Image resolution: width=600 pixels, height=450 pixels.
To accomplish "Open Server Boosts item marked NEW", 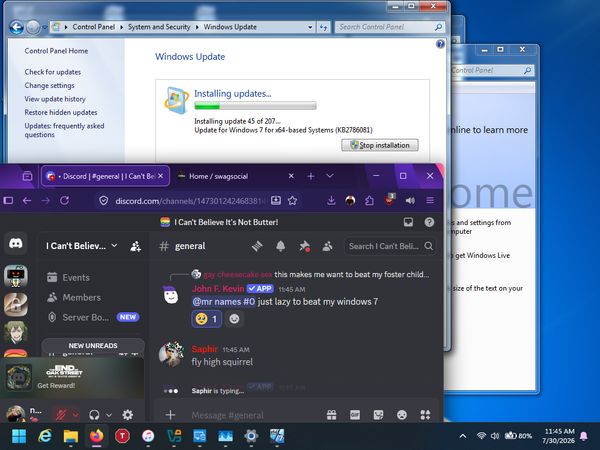I will coord(93,317).
